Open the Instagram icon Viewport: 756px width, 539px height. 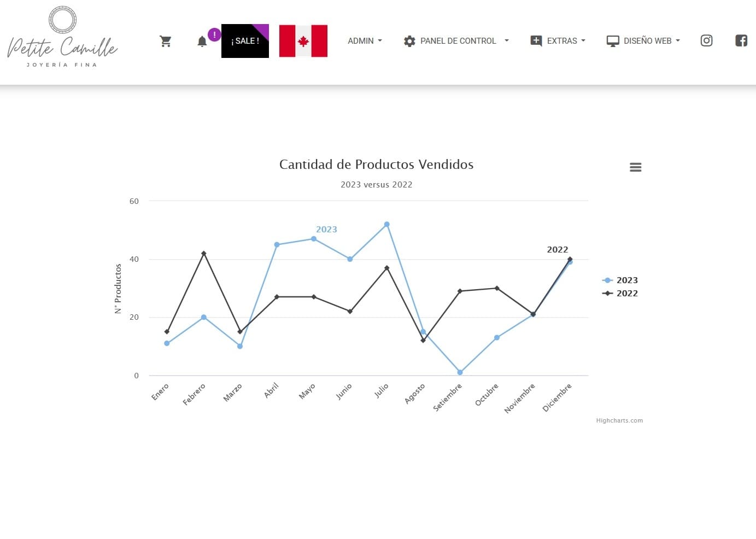point(706,40)
